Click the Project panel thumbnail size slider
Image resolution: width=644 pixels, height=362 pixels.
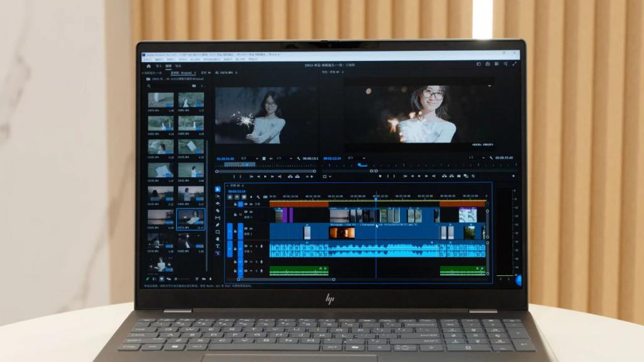click(x=182, y=279)
